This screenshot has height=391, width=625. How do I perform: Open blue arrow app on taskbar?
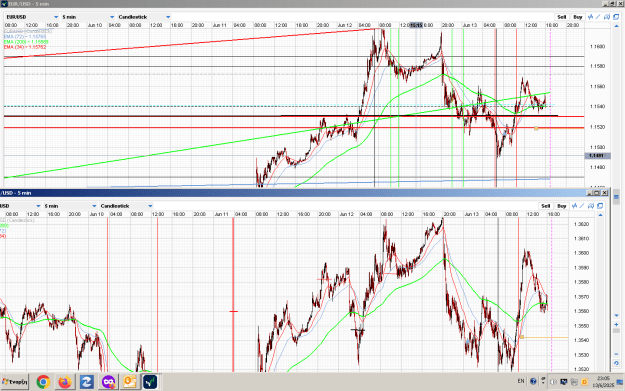coord(86,382)
